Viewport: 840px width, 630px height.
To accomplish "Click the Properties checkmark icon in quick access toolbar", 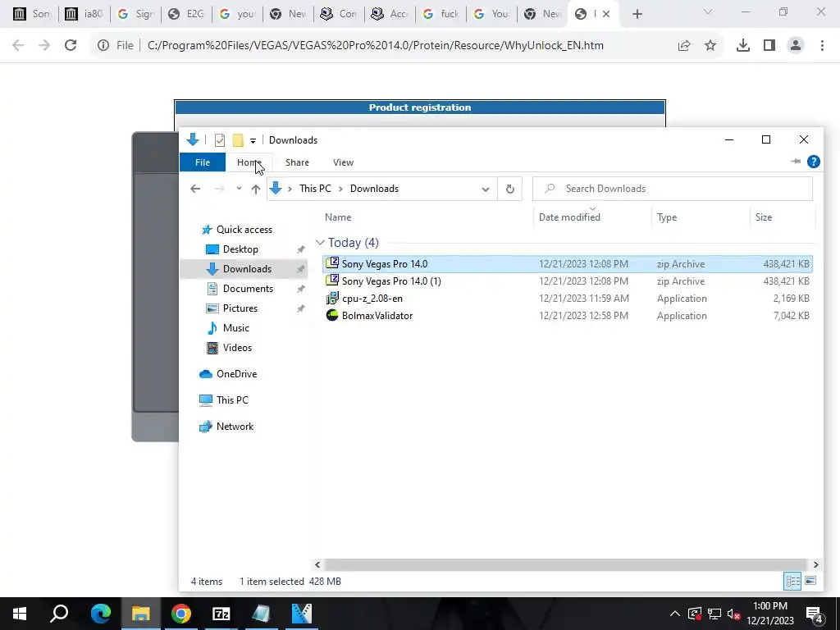I will pos(220,140).
